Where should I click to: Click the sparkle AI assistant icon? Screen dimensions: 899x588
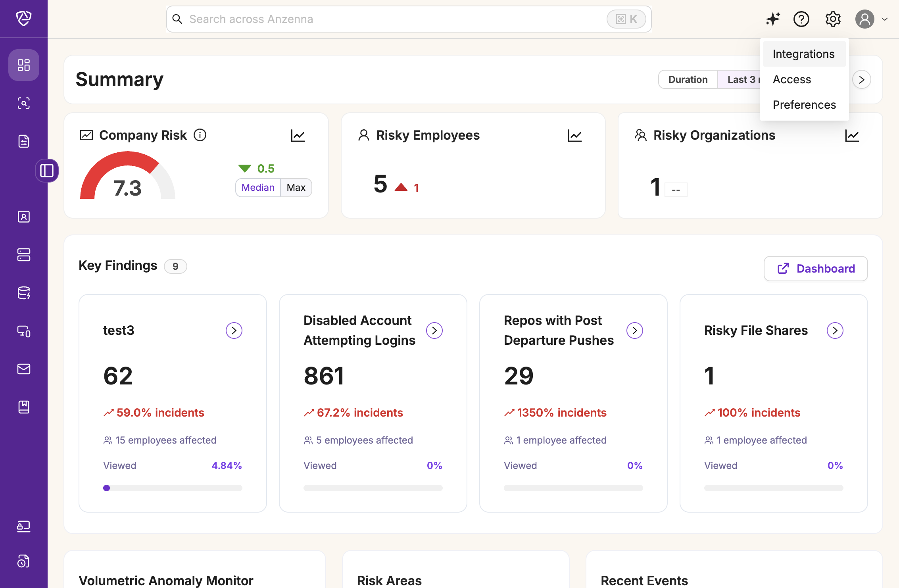[772, 19]
